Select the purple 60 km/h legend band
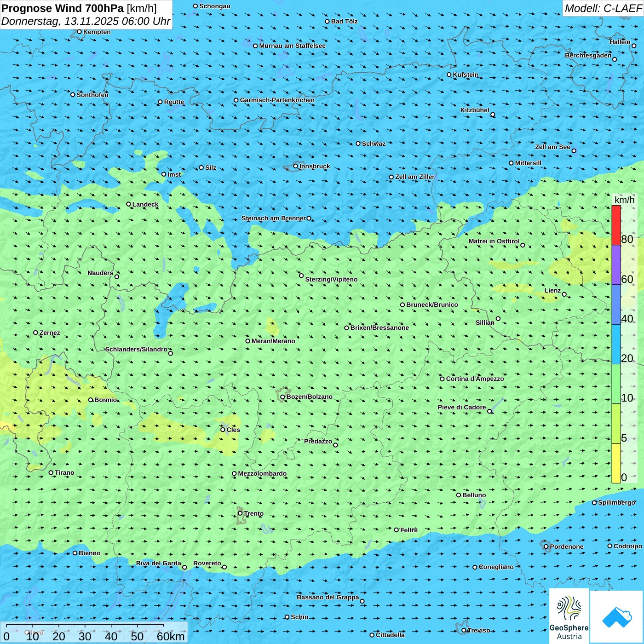644x644 pixels. tap(616, 265)
